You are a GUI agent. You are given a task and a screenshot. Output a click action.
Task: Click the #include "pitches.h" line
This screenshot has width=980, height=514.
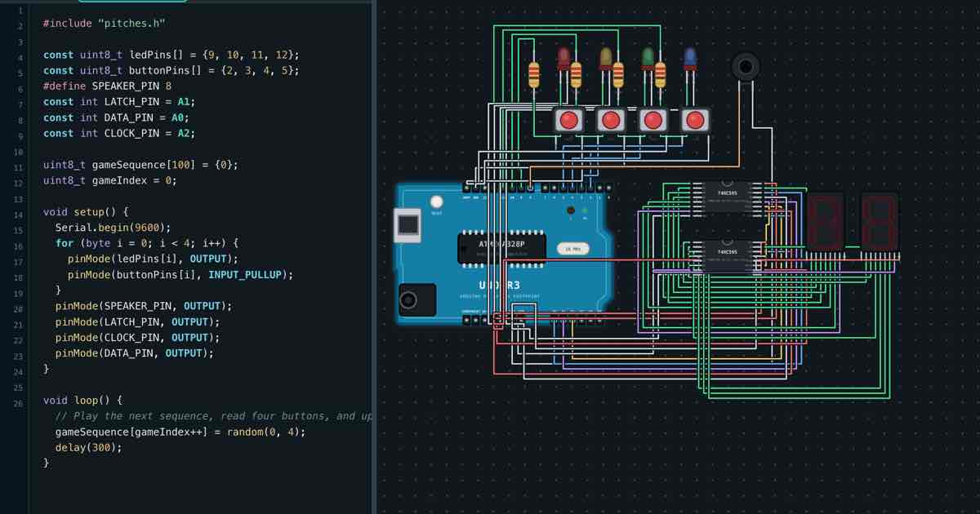[105, 24]
